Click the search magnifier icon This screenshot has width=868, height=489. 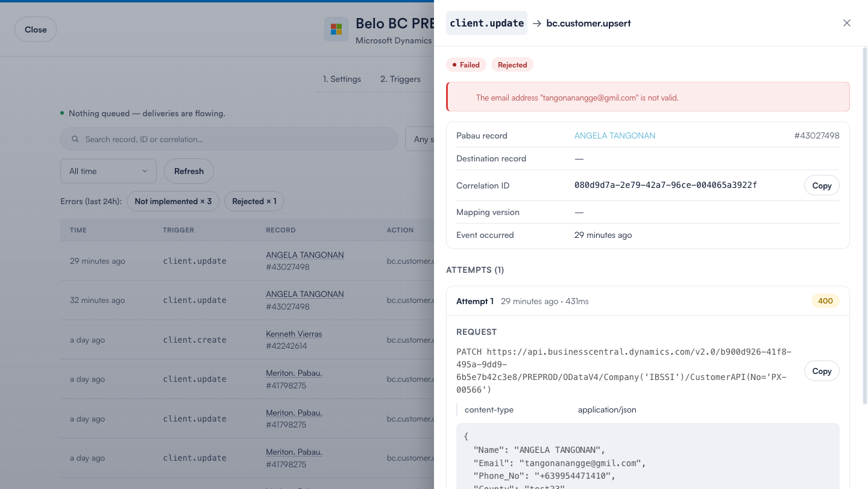point(75,139)
